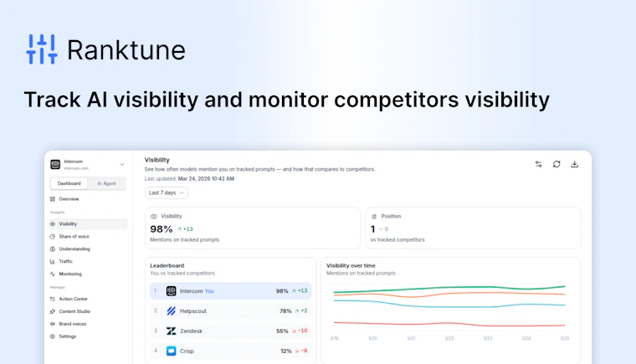This screenshot has height=364, width=636.
Task: Click the green line in visibility chart
Action: 449,288
